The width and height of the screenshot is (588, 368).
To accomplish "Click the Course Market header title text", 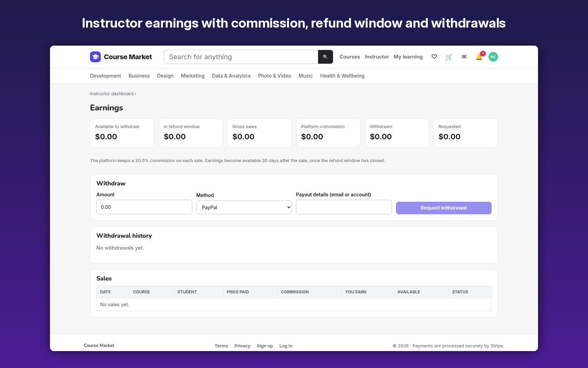I will tap(128, 57).
